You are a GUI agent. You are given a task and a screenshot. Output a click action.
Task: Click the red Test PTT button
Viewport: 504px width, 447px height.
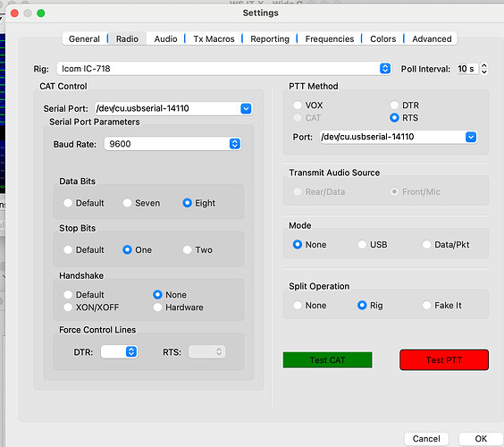pyautogui.click(x=444, y=360)
